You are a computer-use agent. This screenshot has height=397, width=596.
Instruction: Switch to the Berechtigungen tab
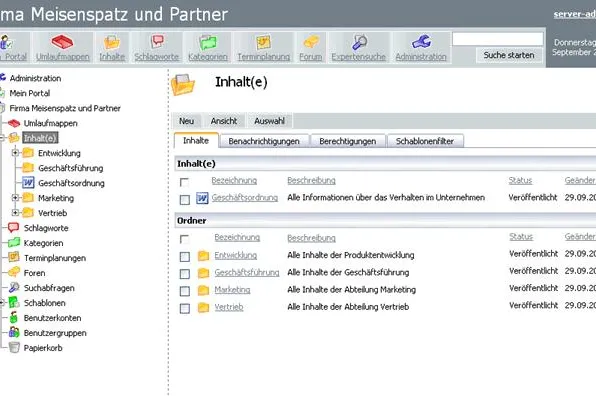pyautogui.click(x=347, y=141)
